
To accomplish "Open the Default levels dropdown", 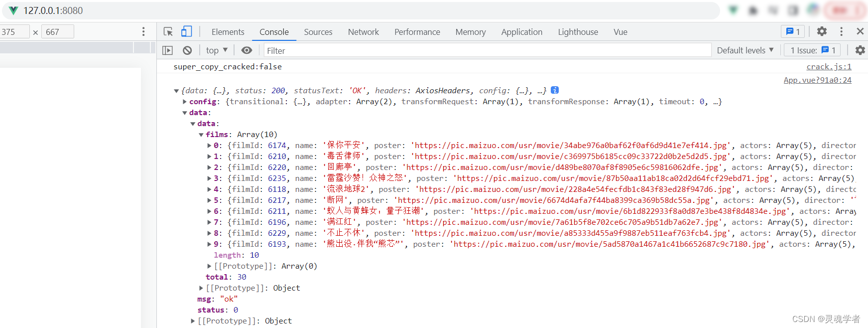I will tap(745, 50).
